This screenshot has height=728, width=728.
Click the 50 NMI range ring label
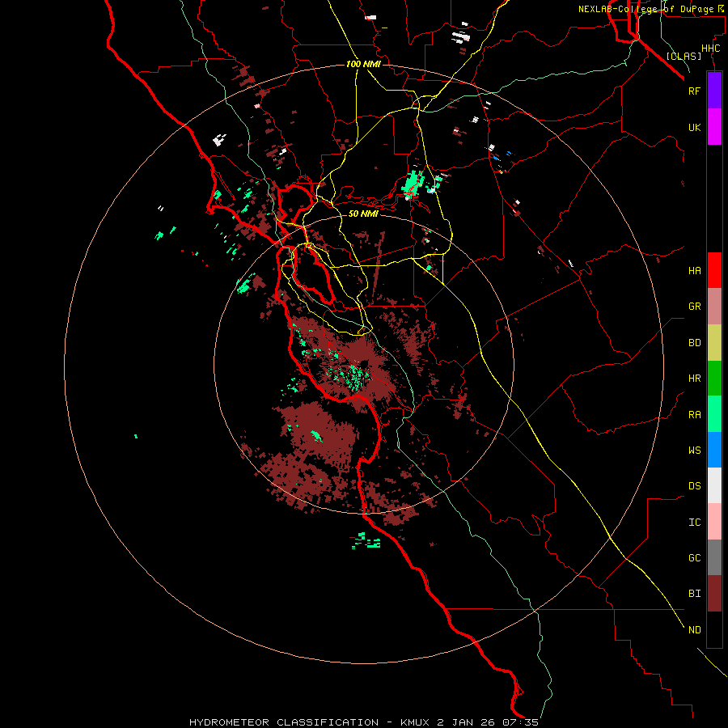(x=363, y=214)
